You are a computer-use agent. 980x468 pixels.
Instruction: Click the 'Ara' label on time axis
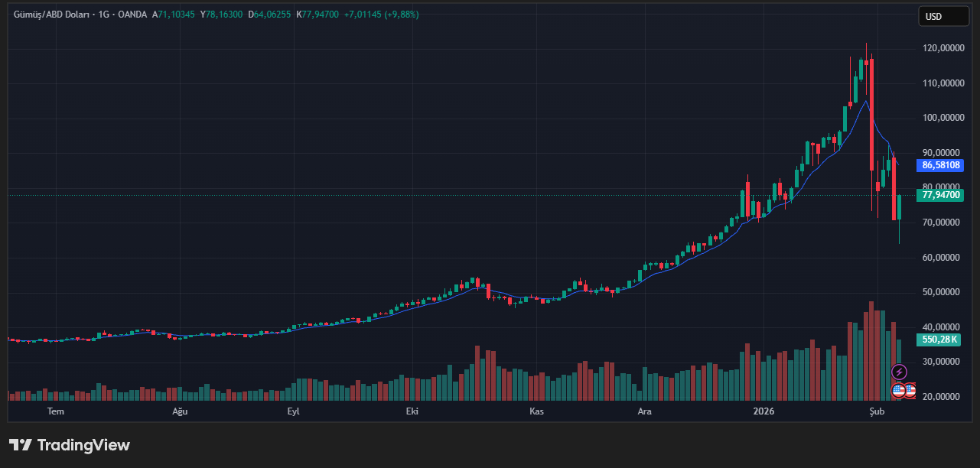tap(645, 411)
